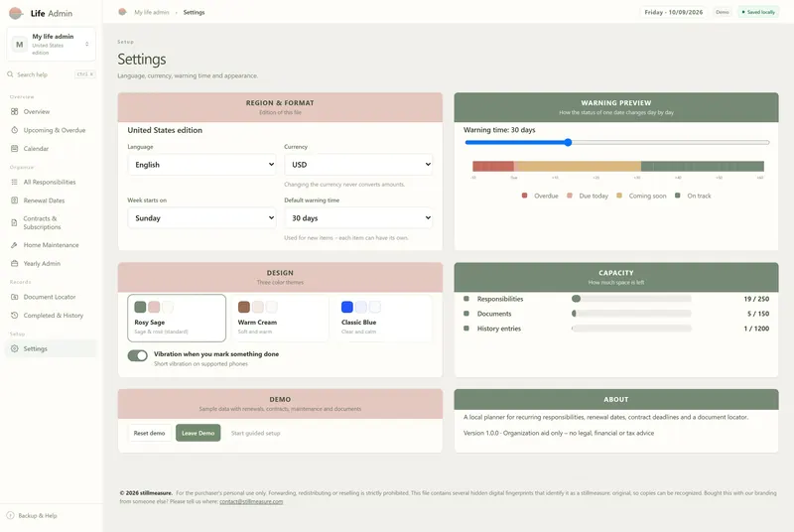Open All Responsibilities in sidebar
The image size is (794, 532).
point(50,182)
